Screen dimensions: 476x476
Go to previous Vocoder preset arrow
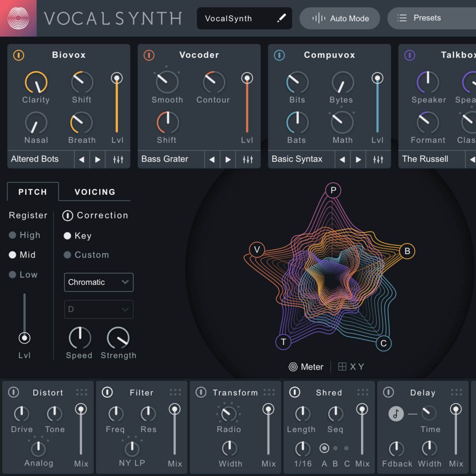click(212, 160)
